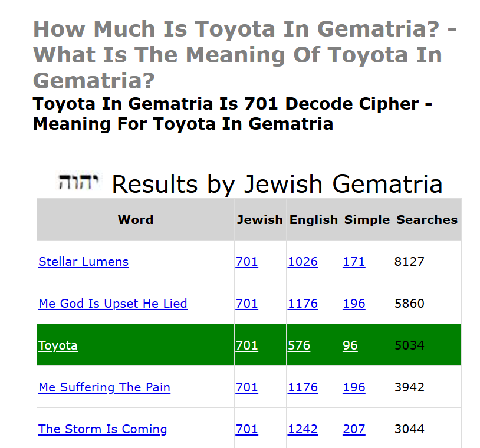Click Jewish value 701 in Stellar Lumens row
The image size is (480, 448).
click(246, 262)
